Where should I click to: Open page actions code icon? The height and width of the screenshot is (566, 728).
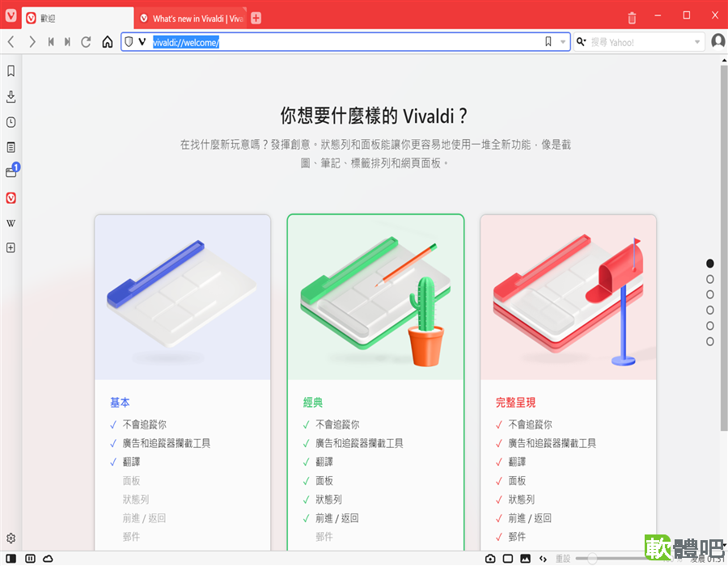543,559
